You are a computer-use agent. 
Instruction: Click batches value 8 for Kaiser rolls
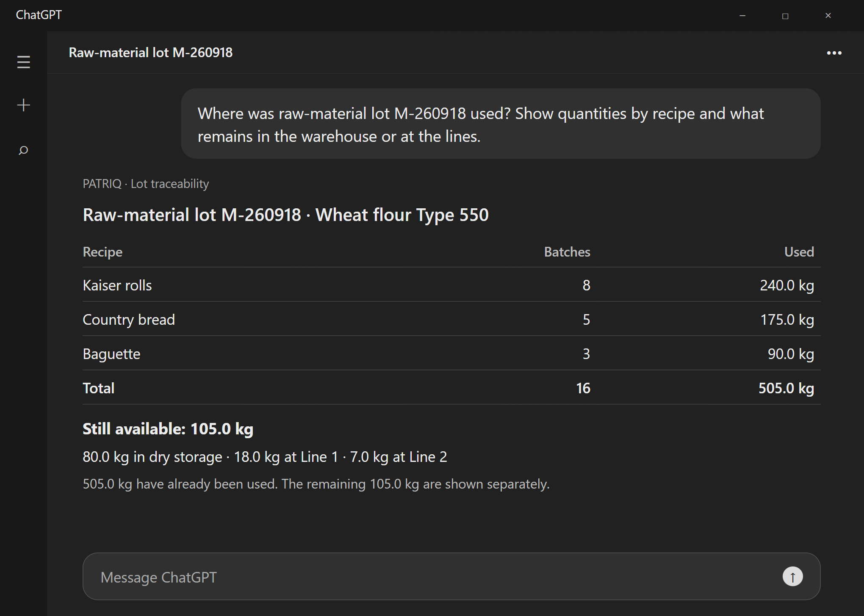pos(586,285)
